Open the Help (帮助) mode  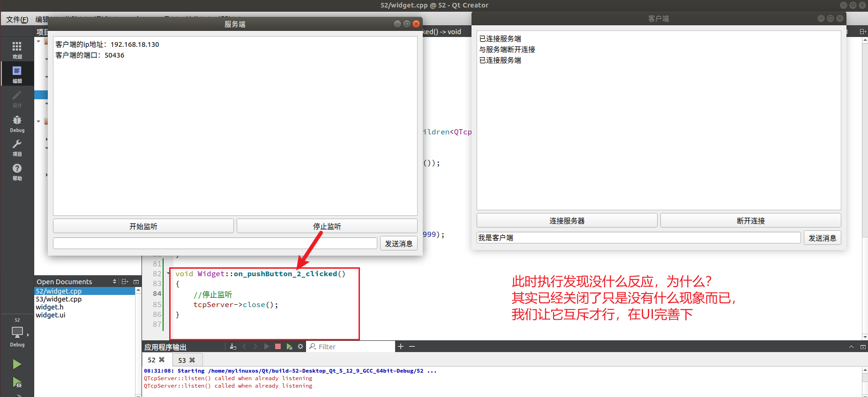[17, 172]
